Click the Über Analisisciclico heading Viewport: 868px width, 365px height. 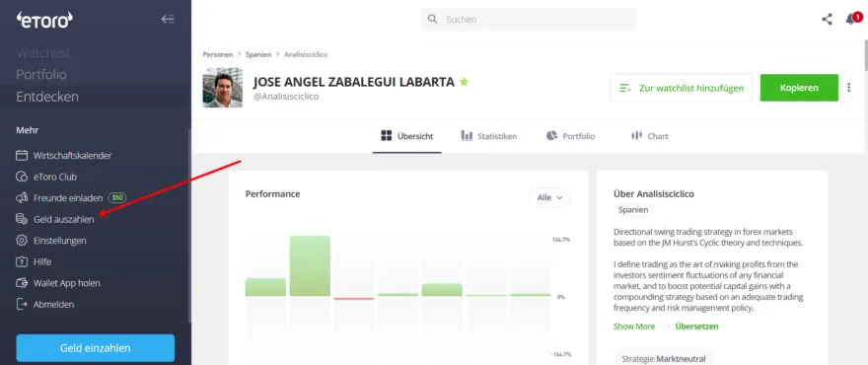[x=654, y=194]
